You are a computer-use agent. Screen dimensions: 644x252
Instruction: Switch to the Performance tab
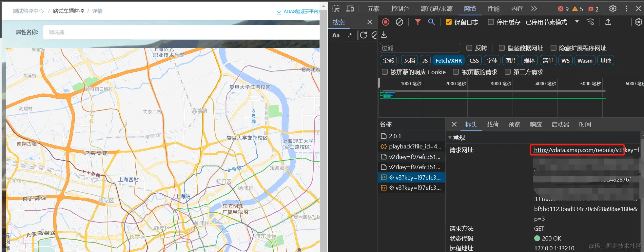(494, 9)
